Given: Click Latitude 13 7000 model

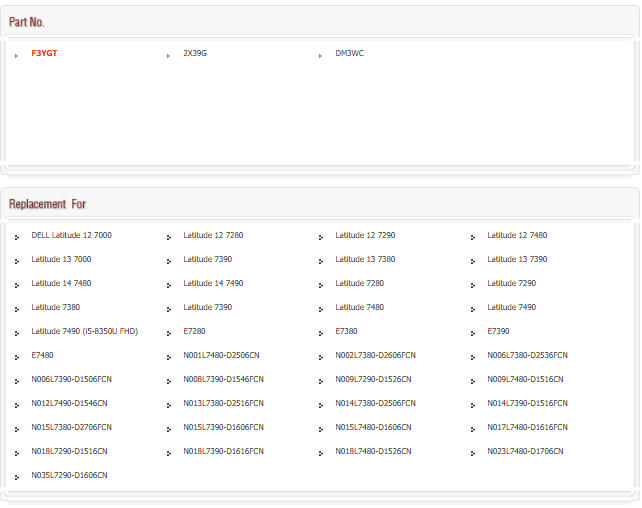Looking at the screenshot, I should [61, 260].
